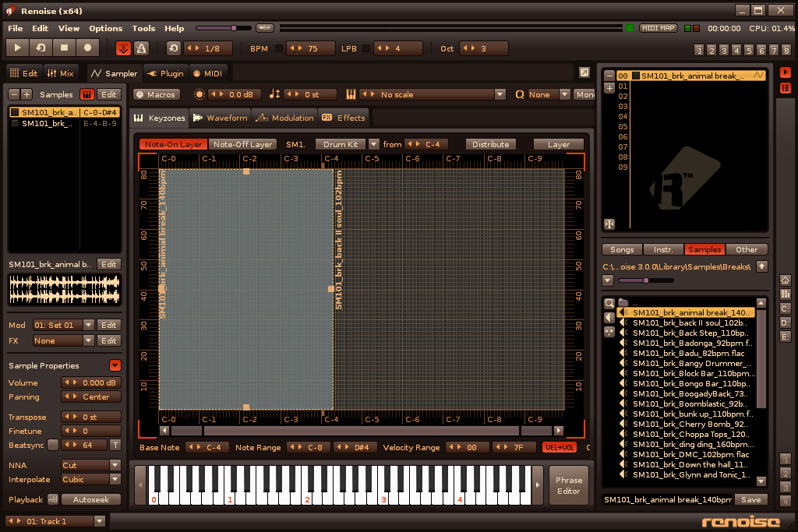This screenshot has height=532, width=798.
Task: Click the instrument list plus button
Action: (x=609, y=88)
